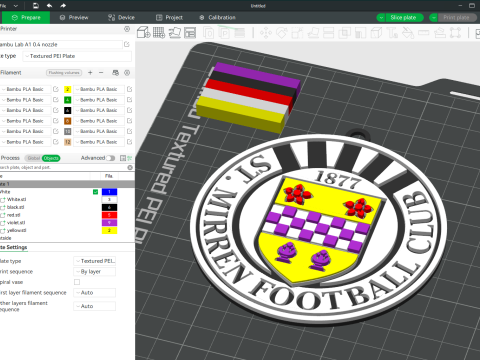Screen dimensions: 480x360
Task: Switch Process mode to Global
Action: click(x=33, y=158)
